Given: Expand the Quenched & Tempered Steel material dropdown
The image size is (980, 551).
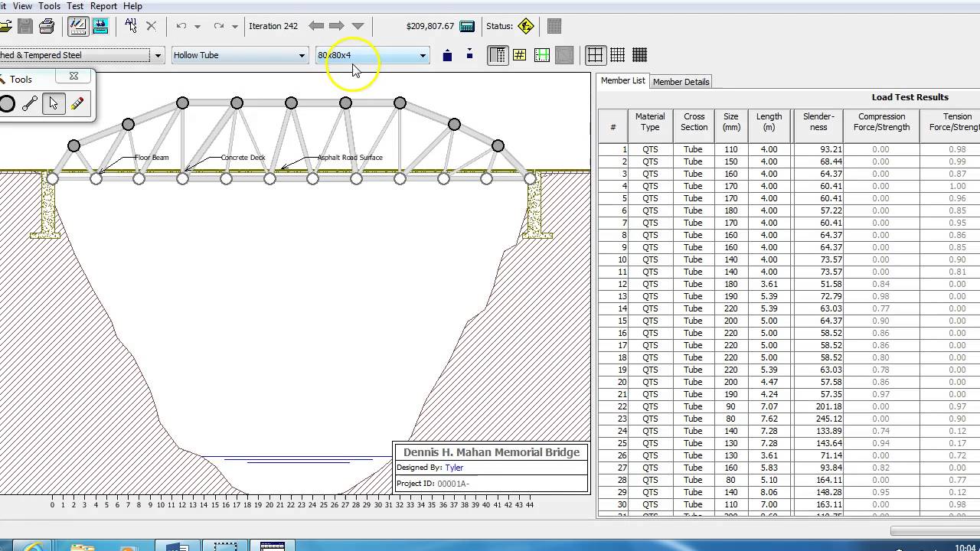Looking at the screenshot, I should 157,55.
